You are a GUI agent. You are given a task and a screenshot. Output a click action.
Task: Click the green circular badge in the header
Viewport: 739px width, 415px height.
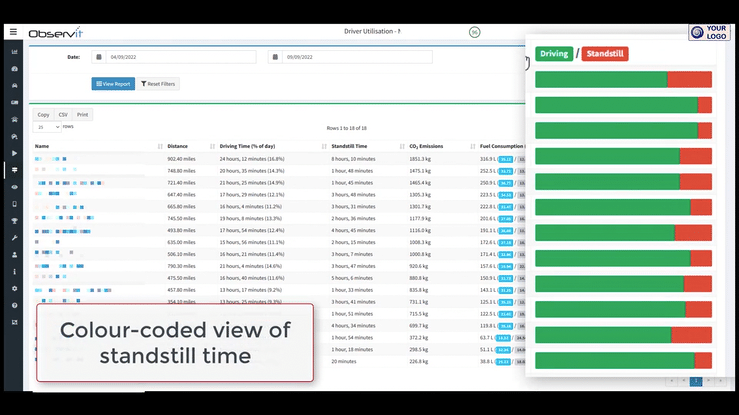tap(475, 32)
